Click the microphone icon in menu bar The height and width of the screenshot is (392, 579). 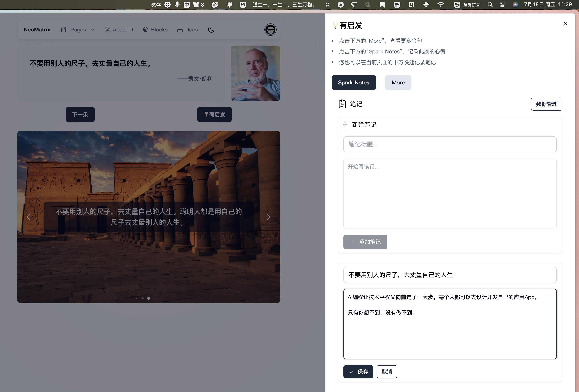click(x=177, y=4)
